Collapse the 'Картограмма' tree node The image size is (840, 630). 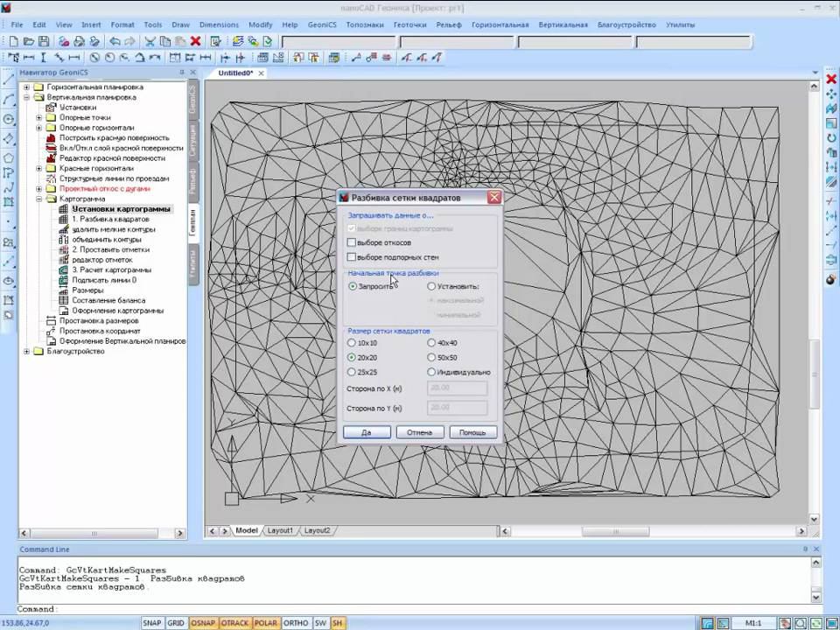pos(38,199)
